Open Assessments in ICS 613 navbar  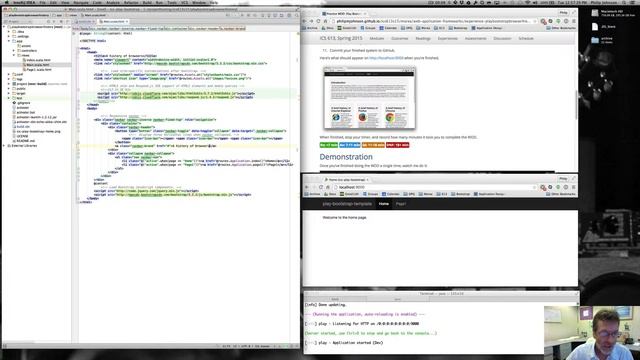[476, 38]
